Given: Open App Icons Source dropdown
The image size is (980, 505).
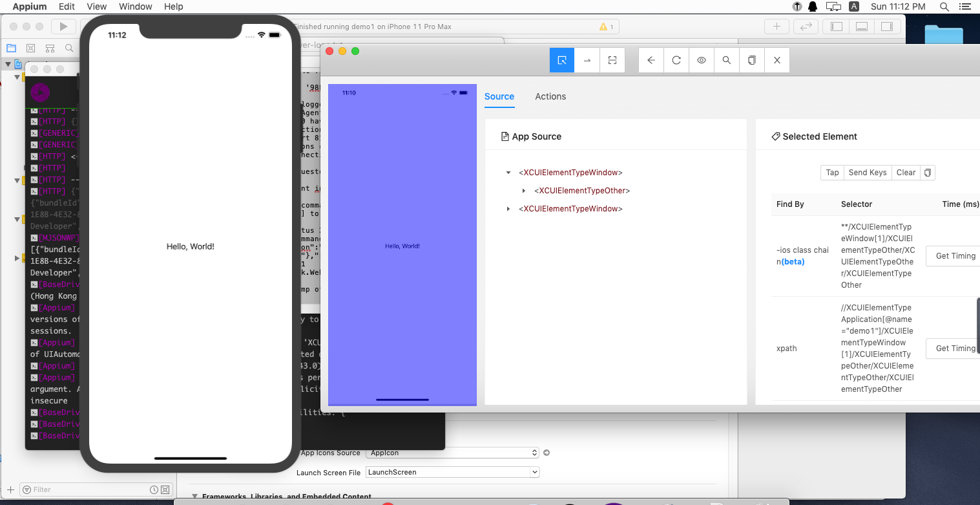Looking at the screenshot, I should click(x=453, y=453).
